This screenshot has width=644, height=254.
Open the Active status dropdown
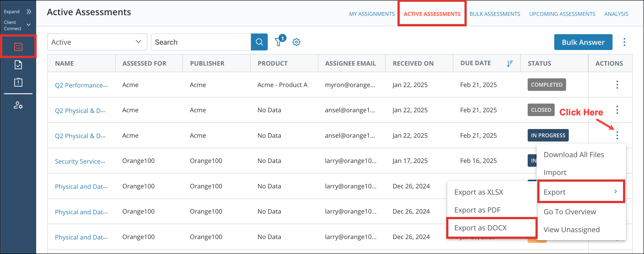pos(97,42)
